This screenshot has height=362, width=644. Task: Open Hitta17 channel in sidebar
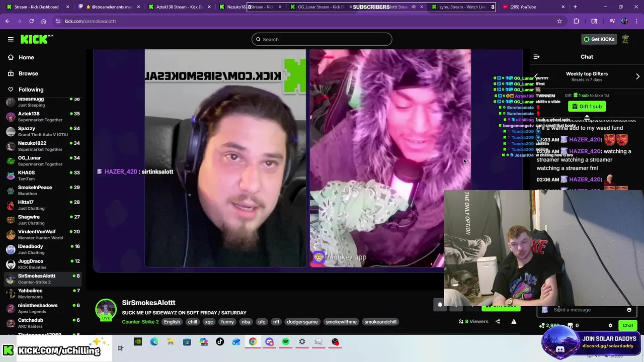(x=43, y=205)
